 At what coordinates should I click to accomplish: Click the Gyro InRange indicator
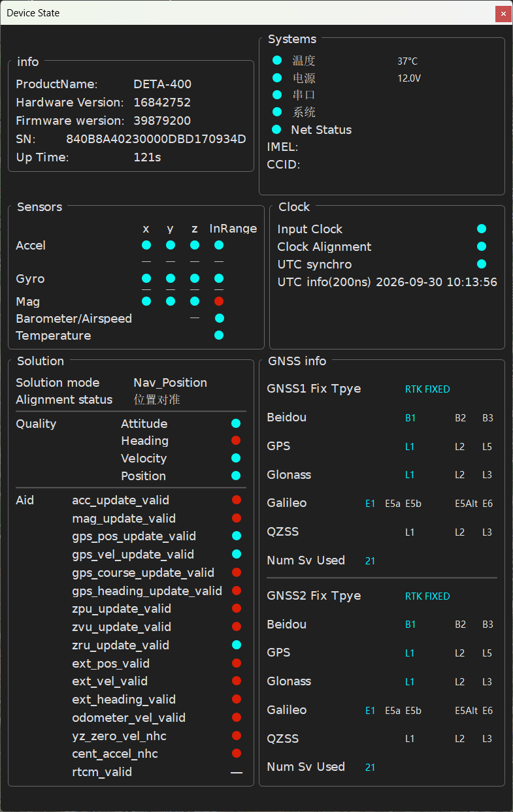(x=219, y=278)
